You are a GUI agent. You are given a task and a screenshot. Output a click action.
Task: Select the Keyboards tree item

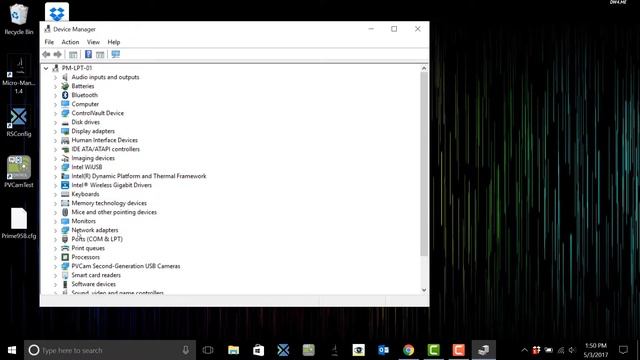(x=85, y=194)
